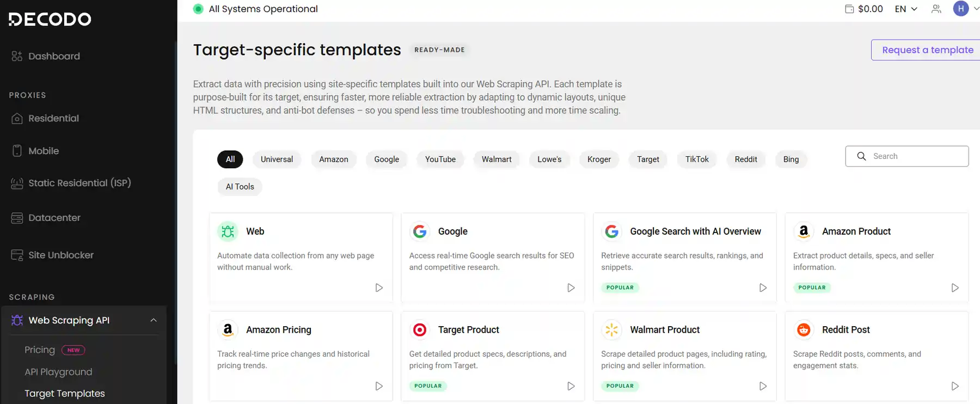Click the Decodo logo
980x404 pixels.
tap(50, 19)
